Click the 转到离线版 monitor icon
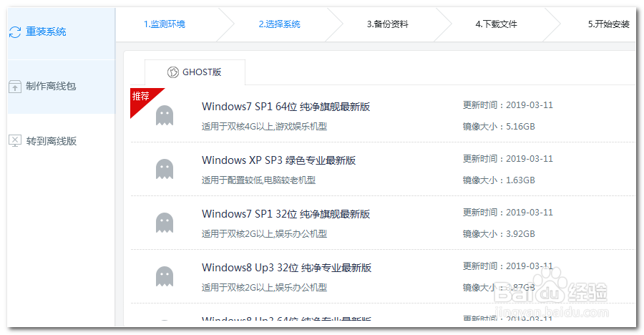The image size is (644, 335). click(x=15, y=141)
